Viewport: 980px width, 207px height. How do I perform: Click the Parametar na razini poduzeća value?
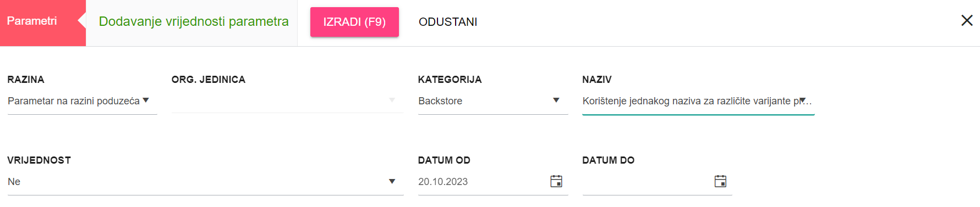pos(74,101)
